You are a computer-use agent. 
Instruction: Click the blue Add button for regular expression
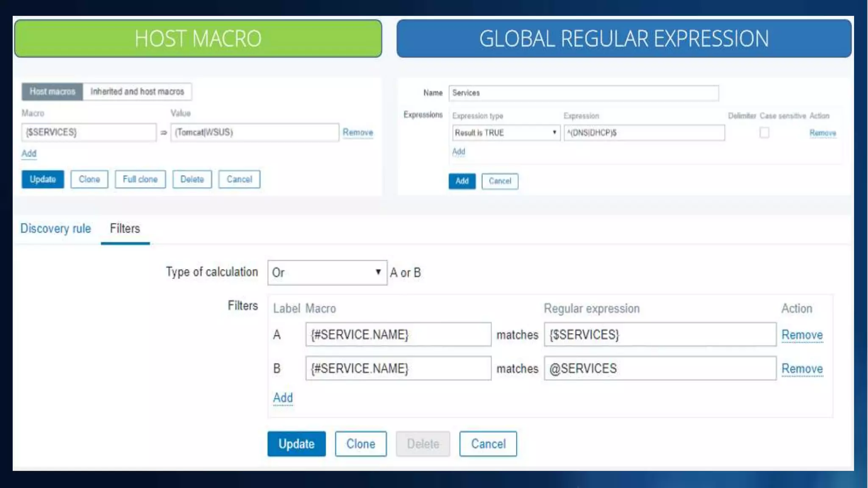tap(462, 181)
